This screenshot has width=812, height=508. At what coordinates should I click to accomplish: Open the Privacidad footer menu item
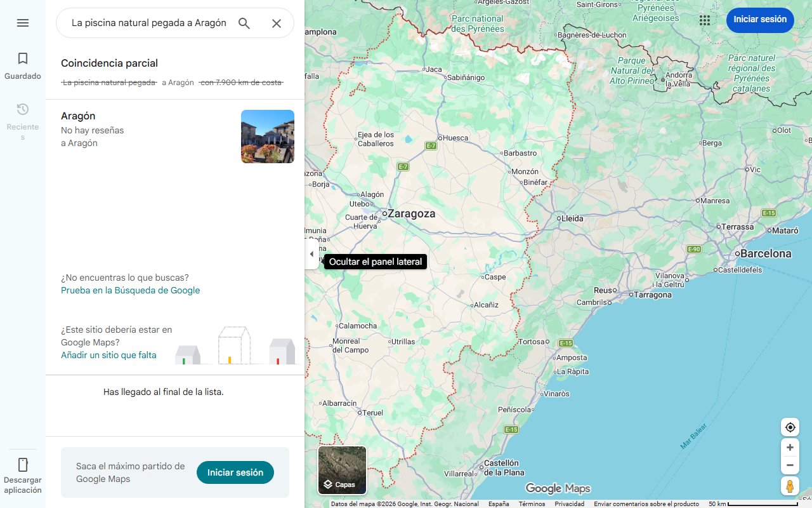click(x=569, y=504)
